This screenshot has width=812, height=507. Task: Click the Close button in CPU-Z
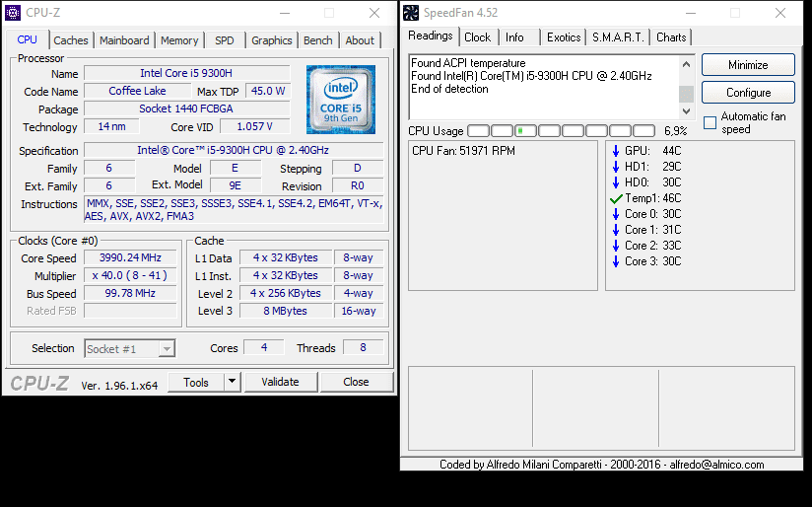click(357, 382)
